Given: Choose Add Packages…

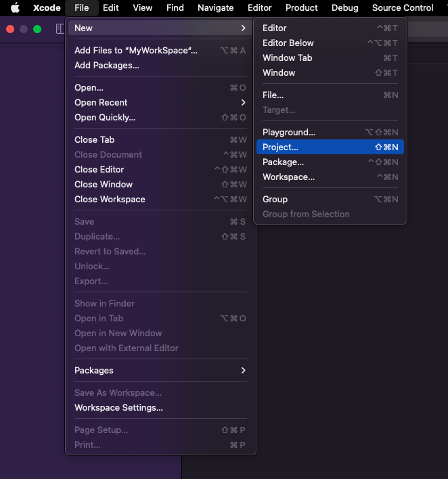Looking at the screenshot, I should [x=160, y=66].
